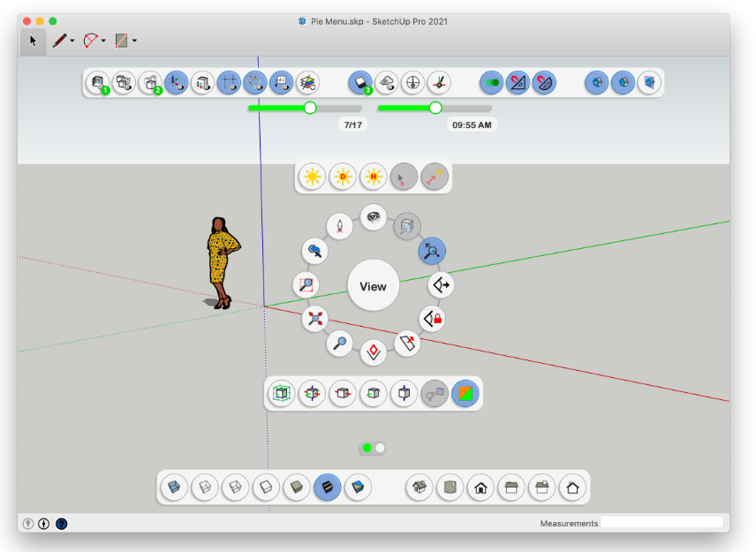Click the Previous view blue arrow magnifier
756x552 pixels.
(x=314, y=251)
